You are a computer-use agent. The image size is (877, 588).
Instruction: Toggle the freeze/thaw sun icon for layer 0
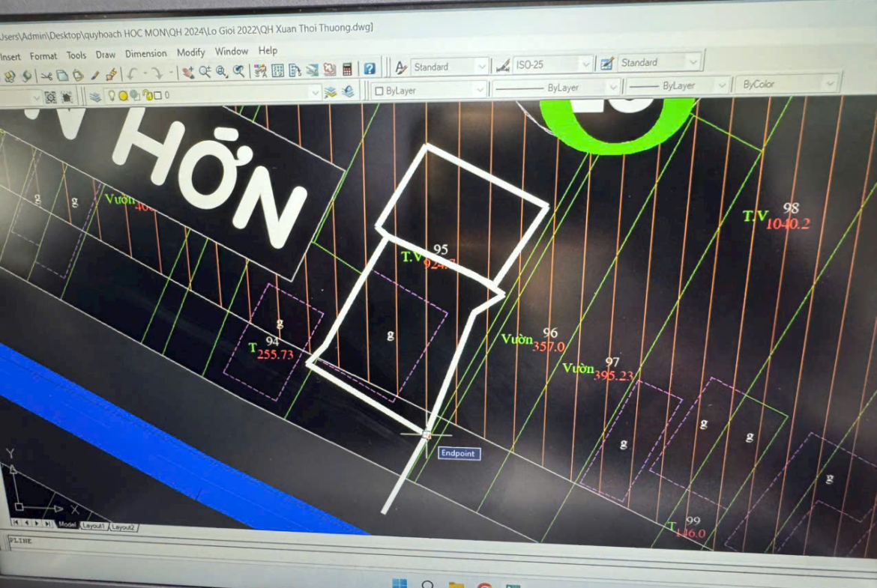pos(123,95)
